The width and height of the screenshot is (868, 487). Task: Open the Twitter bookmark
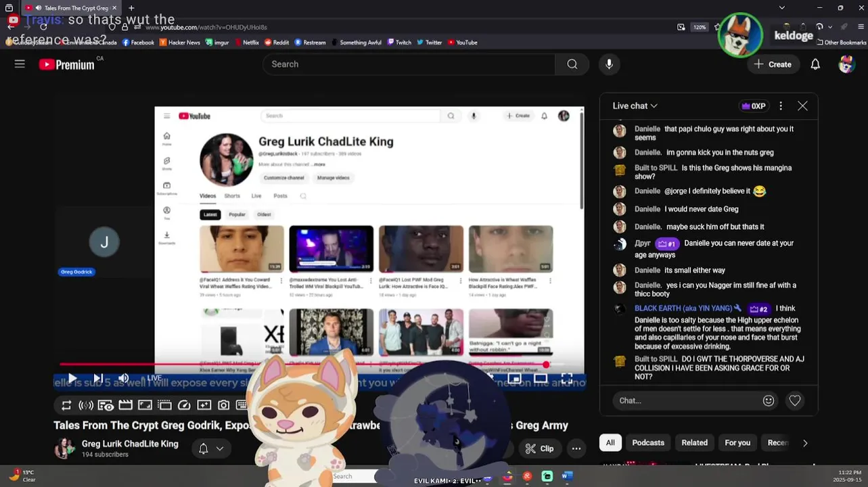click(430, 43)
